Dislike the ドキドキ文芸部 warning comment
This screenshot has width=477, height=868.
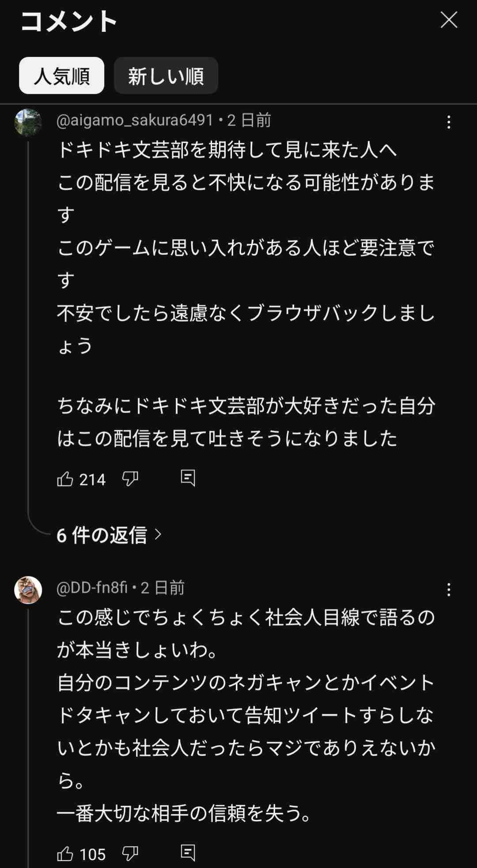130,479
